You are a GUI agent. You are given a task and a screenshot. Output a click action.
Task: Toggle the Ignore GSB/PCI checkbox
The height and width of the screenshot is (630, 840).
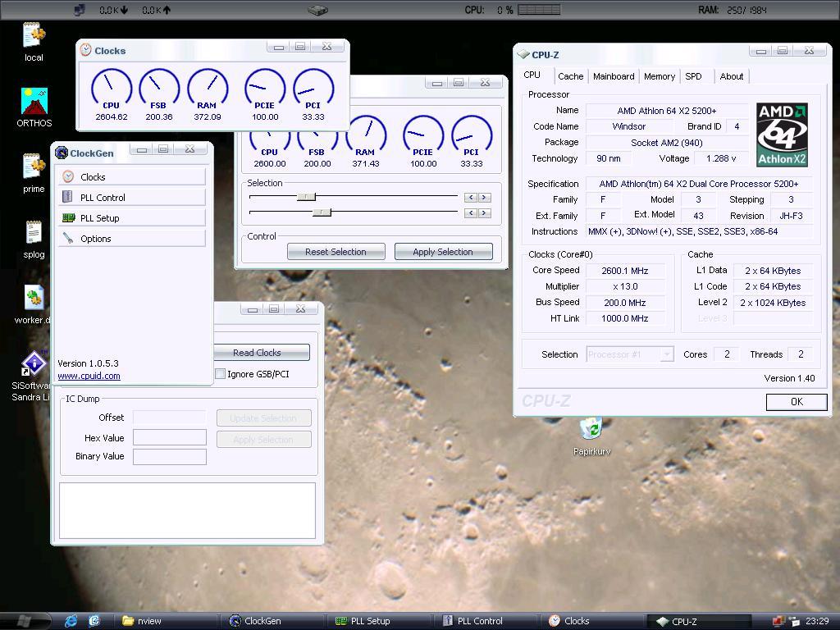(220, 374)
